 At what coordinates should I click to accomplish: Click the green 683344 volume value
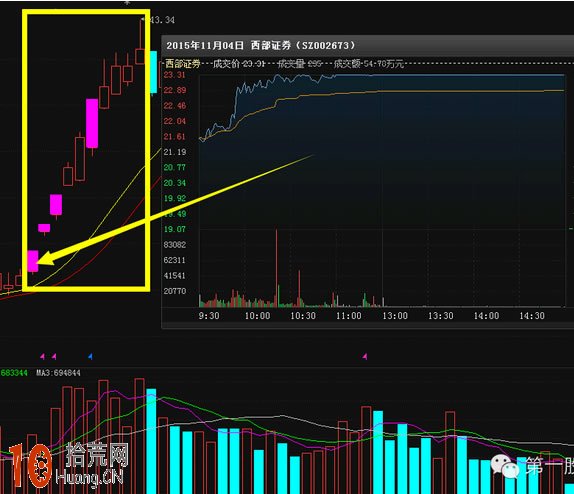pyautogui.click(x=14, y=373)
